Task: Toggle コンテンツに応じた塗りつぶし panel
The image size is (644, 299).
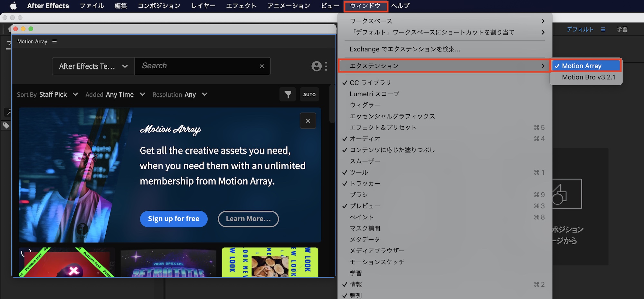Action: [445, 150]
